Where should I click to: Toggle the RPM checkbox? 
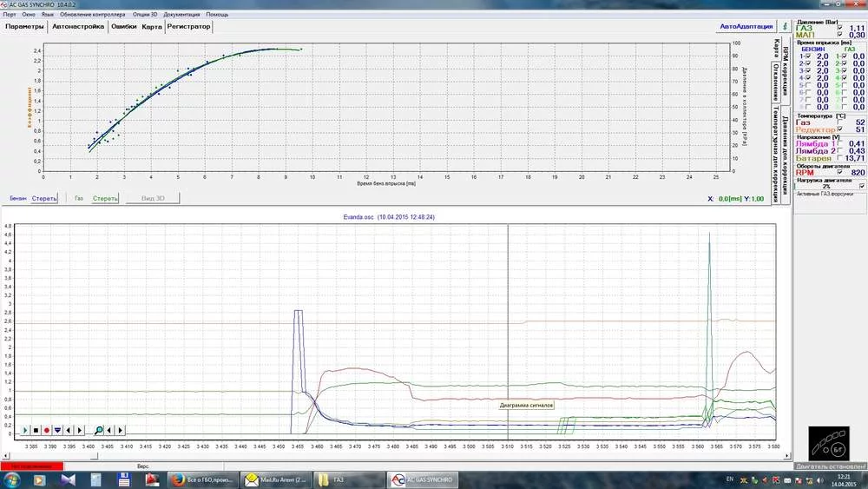coord(839,172)
